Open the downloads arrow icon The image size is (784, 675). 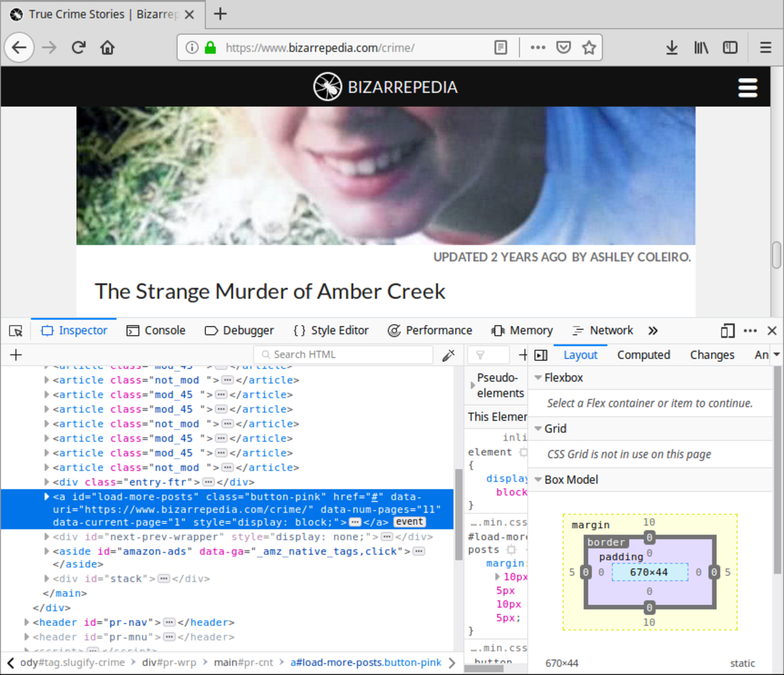[672, 48]
